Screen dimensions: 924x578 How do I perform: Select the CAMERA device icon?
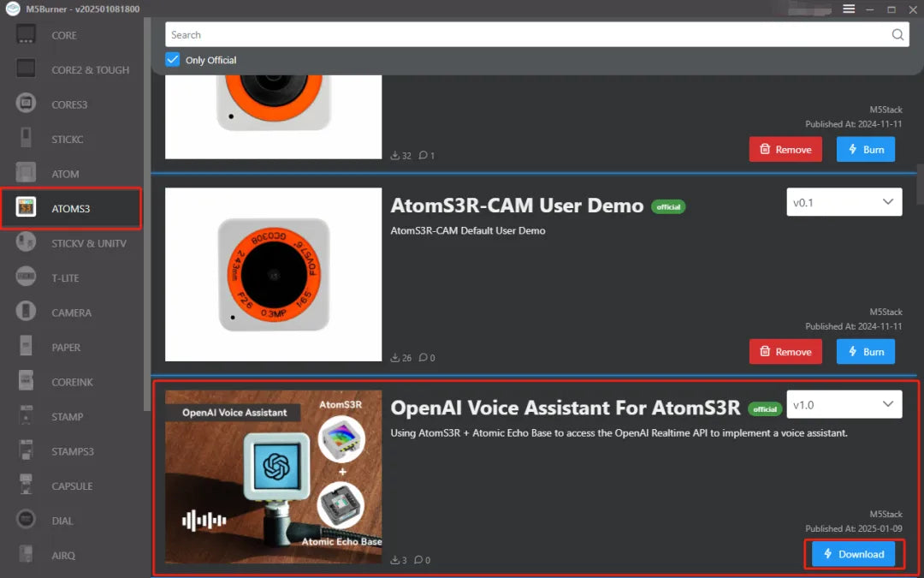pyautogui.click(x=26, y=312)
